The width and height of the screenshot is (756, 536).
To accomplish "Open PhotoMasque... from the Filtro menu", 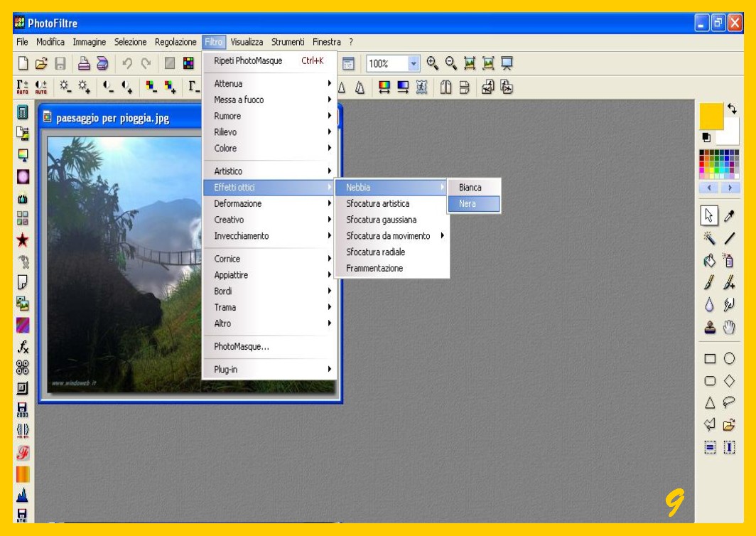I will [x=242, y=347].
